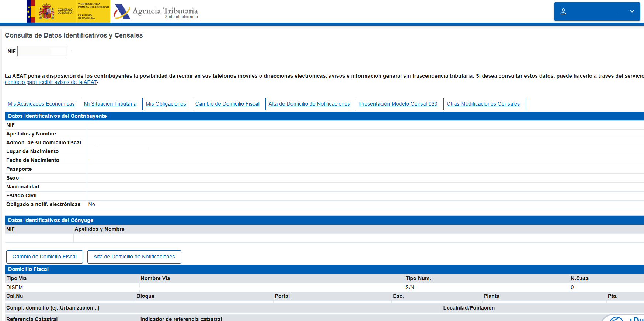
Task: Click 'Obligado a notif. electrónicas' label
Action: coord(43,204)
